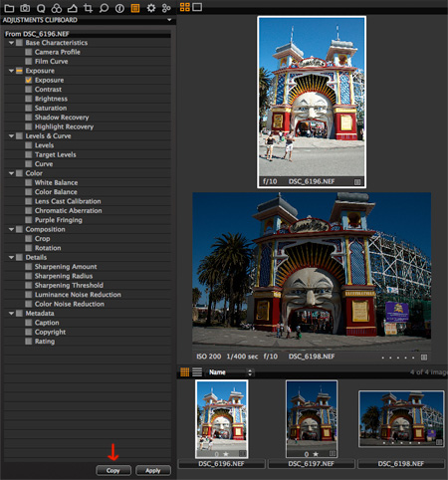Open the Exposure tool tab icon
The height and width of the screenshot is (480, 448).
coord(73,8)
